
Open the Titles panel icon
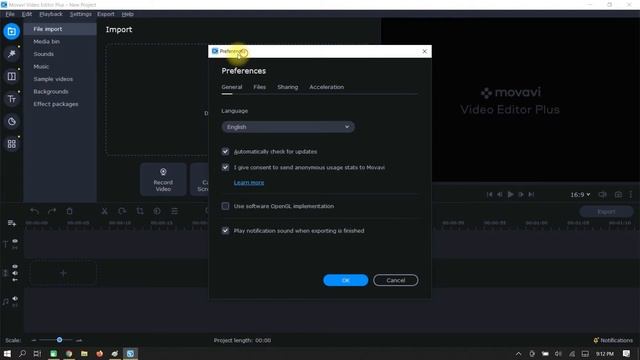[x=11, y=99]
